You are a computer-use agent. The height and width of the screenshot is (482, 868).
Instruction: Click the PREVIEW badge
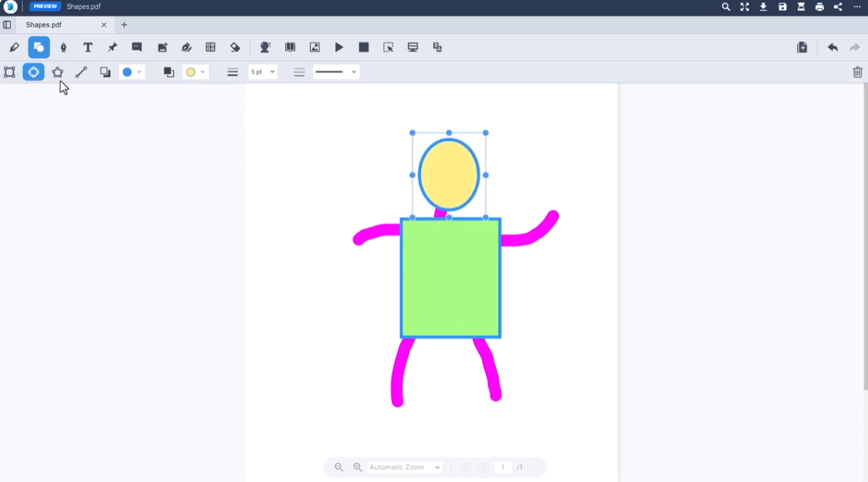point(45,6)
